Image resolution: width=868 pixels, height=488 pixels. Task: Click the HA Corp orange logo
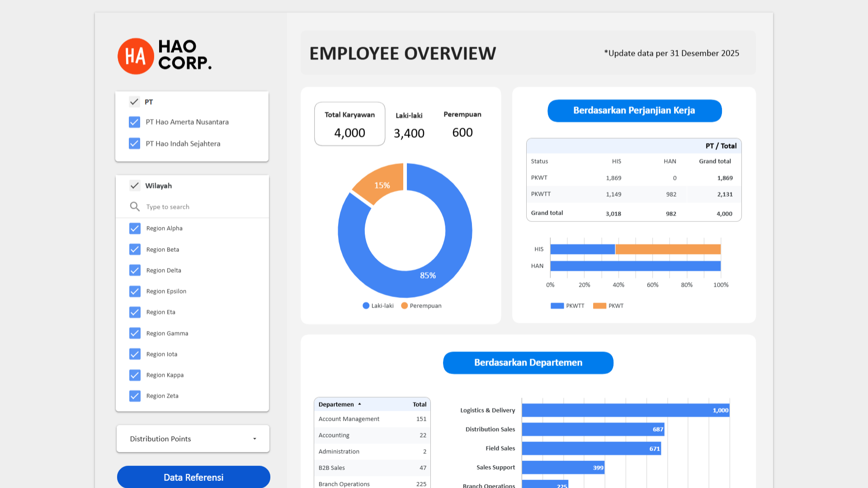point(136,56)
